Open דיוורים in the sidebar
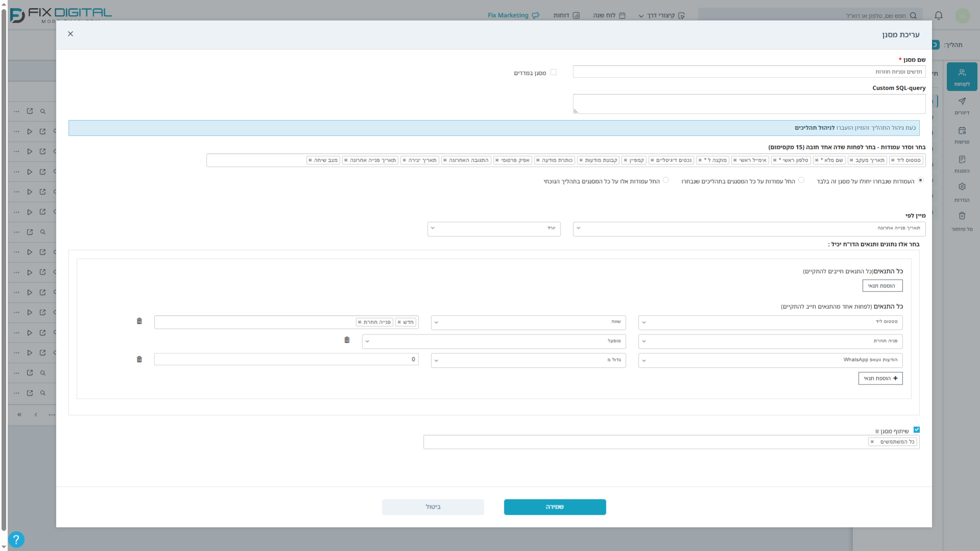The height and width of the screenshot is (551, 980). (962, 106)
